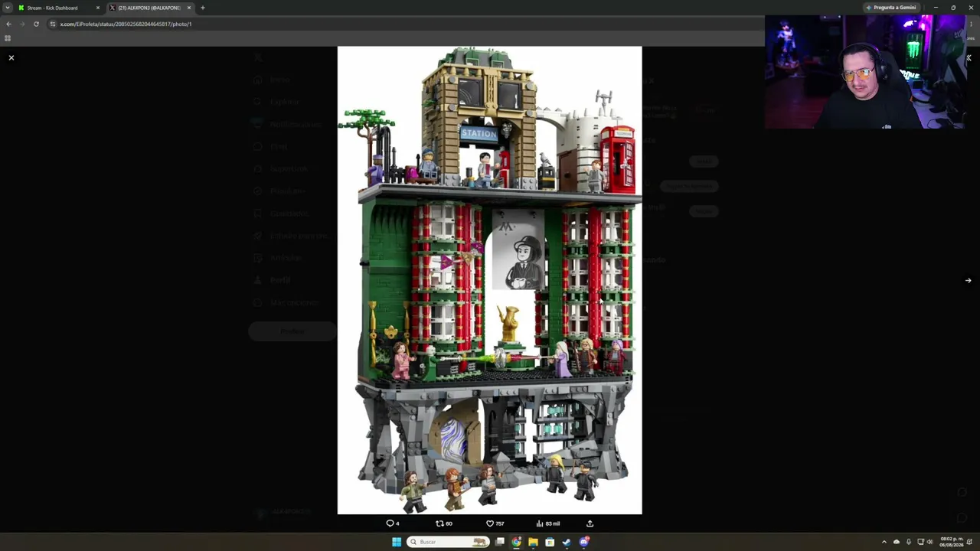Click the Pregunta a Gemini button
Screen dimensions: 980x551
coord(891,8)
